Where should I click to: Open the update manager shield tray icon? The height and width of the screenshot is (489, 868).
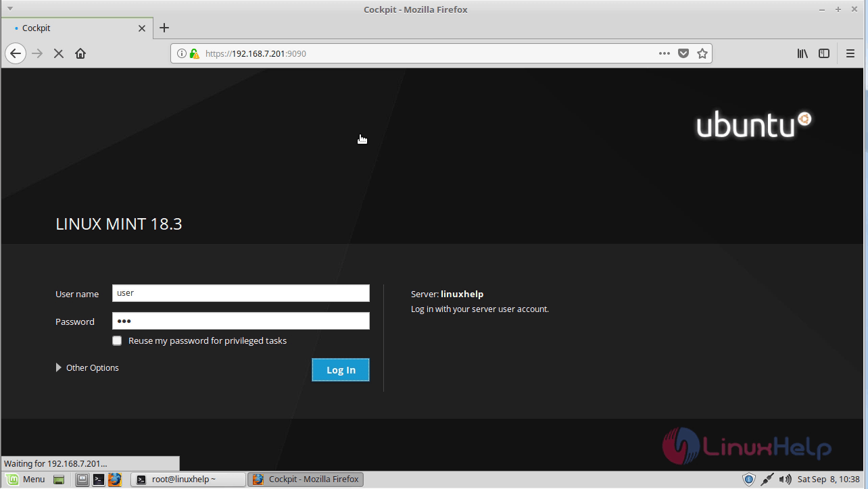pyautogui.click(x=749, y=480)
